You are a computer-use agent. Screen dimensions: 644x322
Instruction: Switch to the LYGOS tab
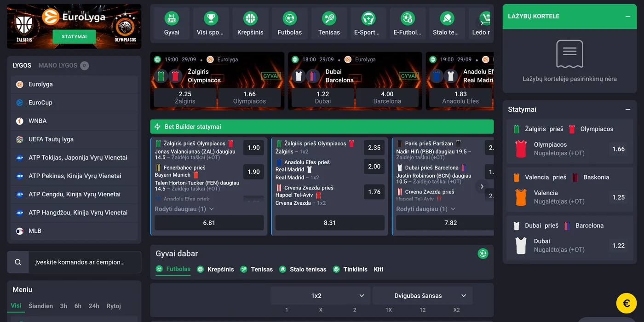coord(22,65)
